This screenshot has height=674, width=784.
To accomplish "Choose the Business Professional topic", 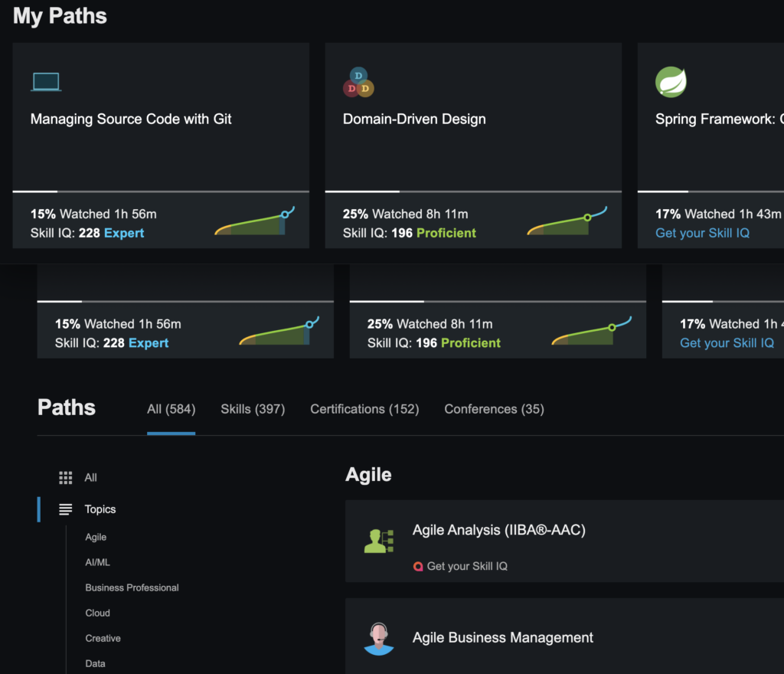I will tap(132, 587).
